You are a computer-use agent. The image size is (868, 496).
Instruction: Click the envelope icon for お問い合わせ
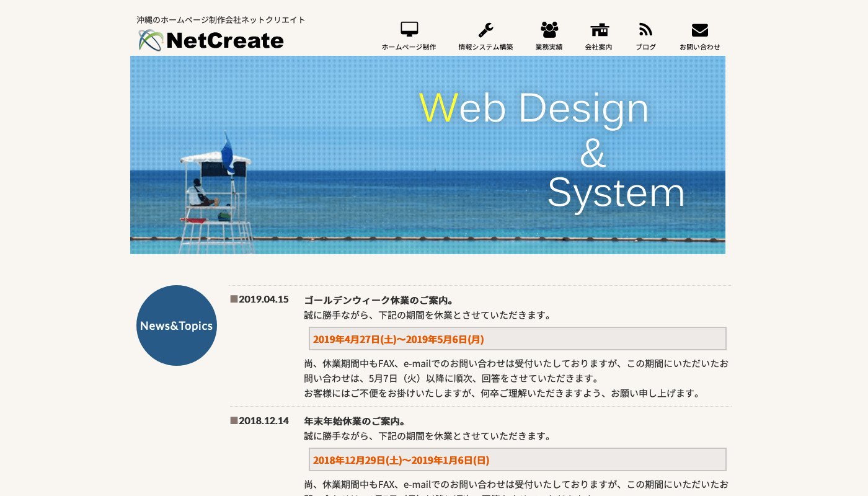[699, 29]
